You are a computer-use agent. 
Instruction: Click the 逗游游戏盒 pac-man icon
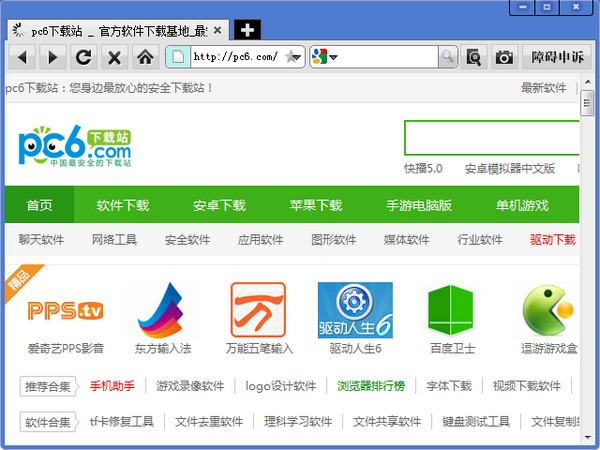tap(549, 310)
